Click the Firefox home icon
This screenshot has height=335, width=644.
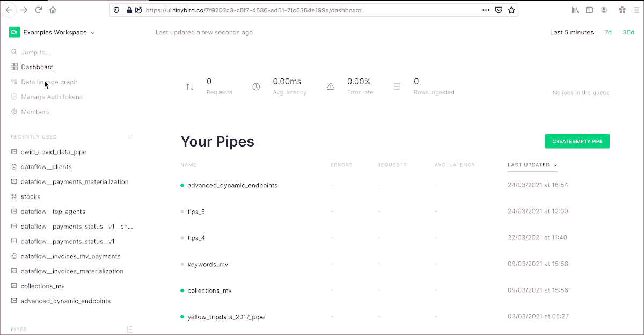point(53,10)
